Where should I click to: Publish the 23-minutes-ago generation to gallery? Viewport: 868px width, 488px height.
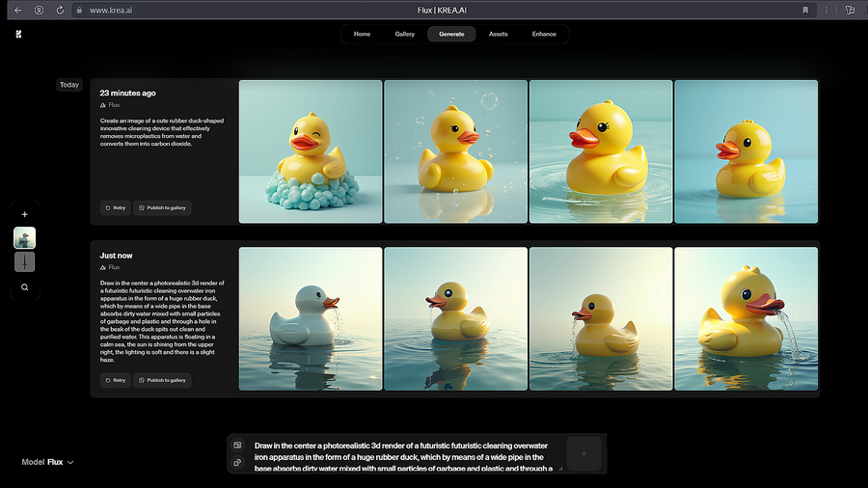[162, 207]
